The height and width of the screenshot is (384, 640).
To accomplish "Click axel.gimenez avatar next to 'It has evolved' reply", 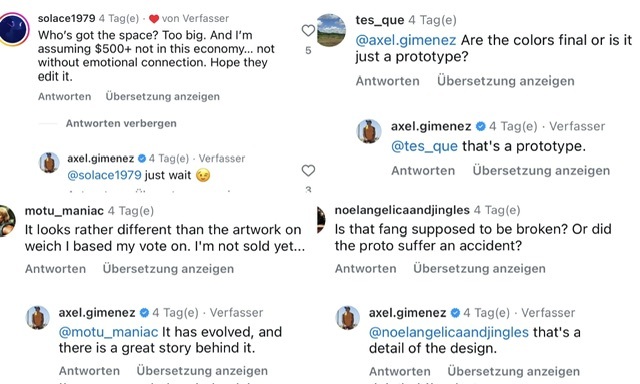I will (38, 317).
